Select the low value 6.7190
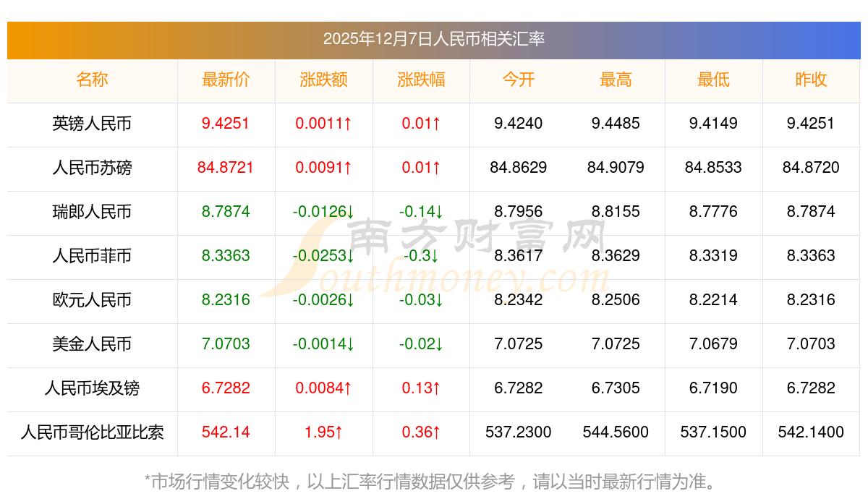Viewport: 868px width, 504px height. click(713, 388)
